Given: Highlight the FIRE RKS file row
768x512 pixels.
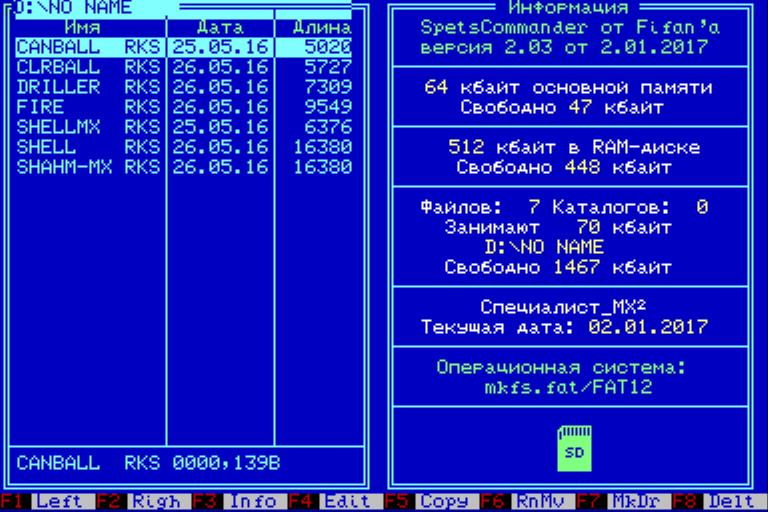Looking at the screenshot, I should tap(90, 107).
